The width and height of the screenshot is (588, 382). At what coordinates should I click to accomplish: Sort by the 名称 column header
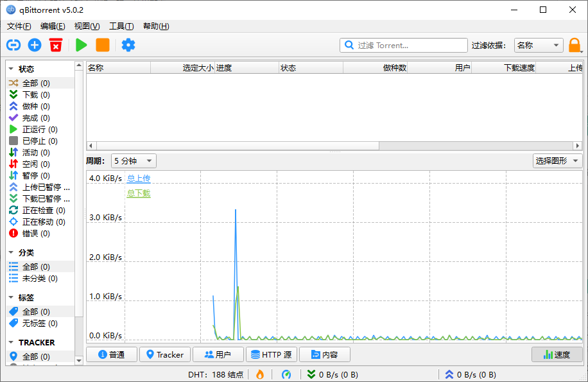click(x=119, y=68)
